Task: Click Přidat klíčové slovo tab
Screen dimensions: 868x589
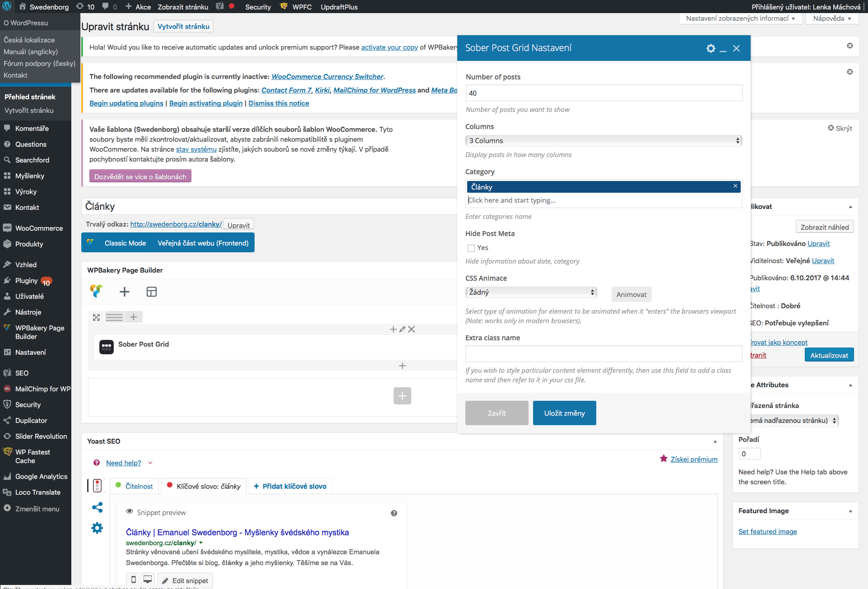Action: (x=290, y=486)
